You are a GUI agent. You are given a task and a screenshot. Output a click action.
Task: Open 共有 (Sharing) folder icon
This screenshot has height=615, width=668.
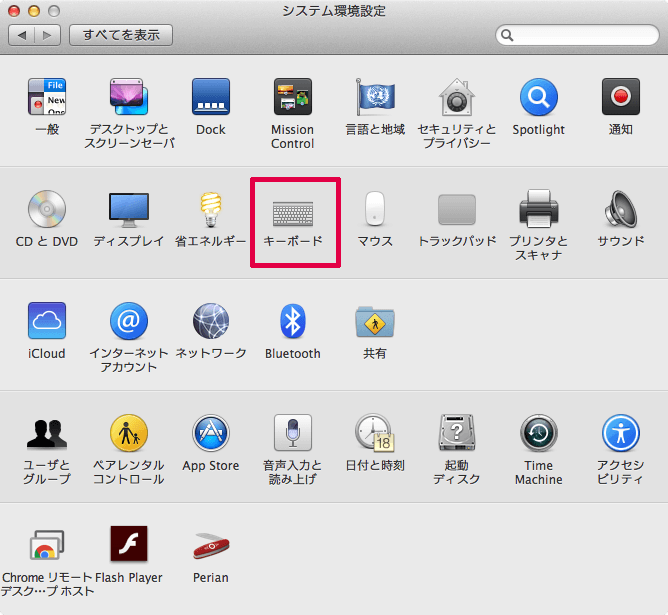[x=375, y=322]
